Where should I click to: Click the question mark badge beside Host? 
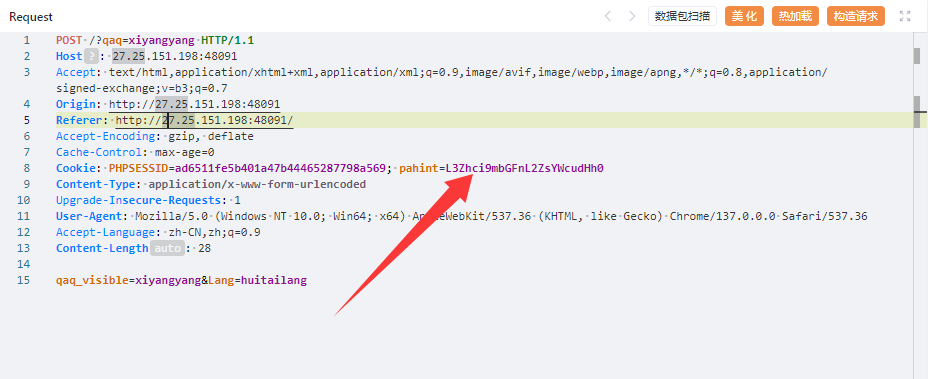pyautogui.click(x=91, y=56)
